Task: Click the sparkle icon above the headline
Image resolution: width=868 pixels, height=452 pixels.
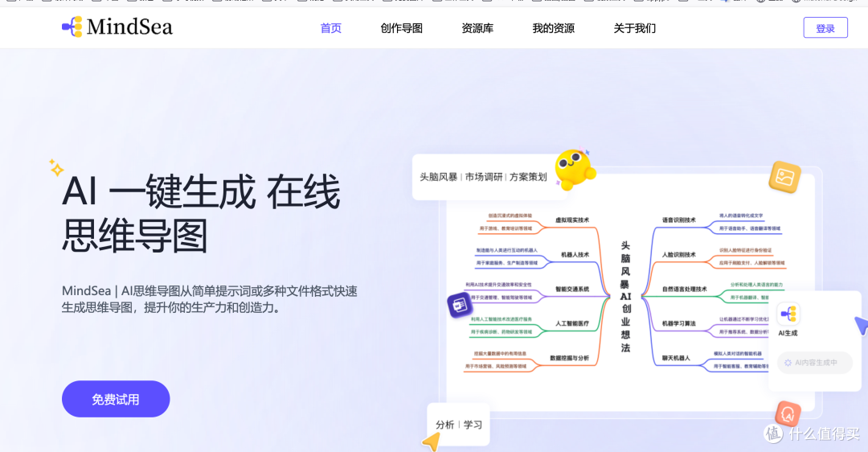Action: [x=56, y=168]
